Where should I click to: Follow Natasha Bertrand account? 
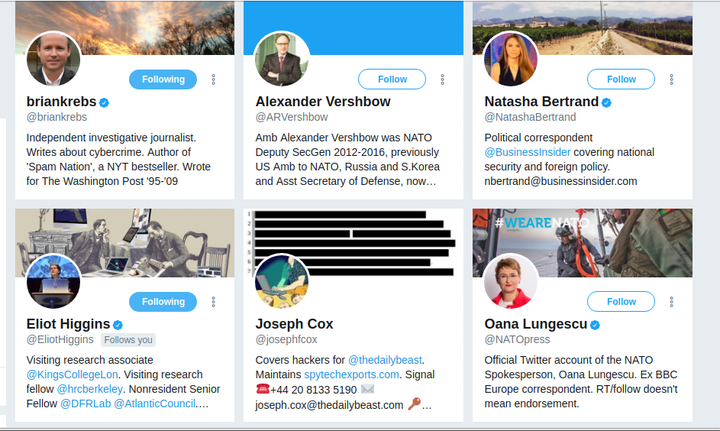[621, 79]
